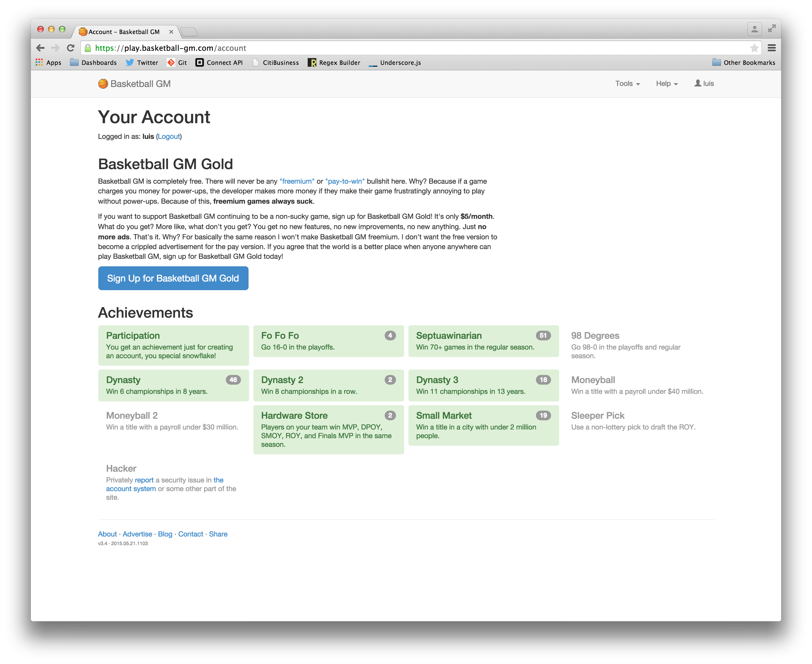Open the luis user menu
812x664 pixels.
pos(704,83)
